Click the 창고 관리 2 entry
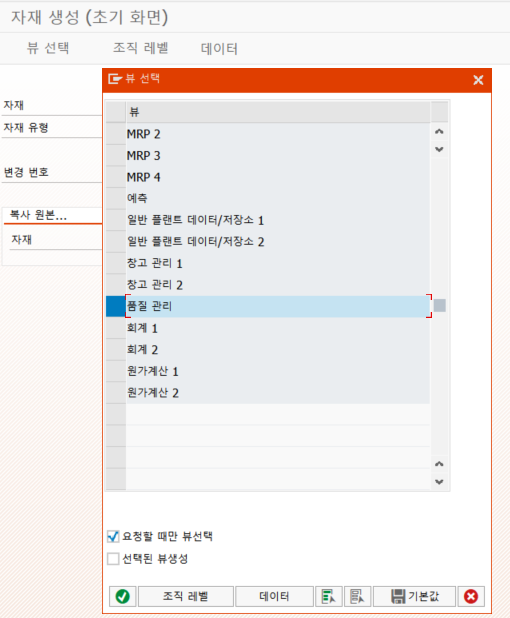This screenshot has width=510, height=618. pos(278,285)
